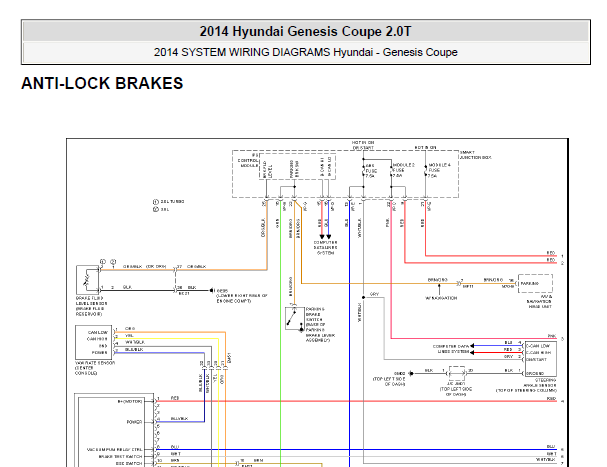Viewport: 607px width, 467px height.
Task: Click the '2014 SYSTEM WIRING DIAGRAMS' subtitle line
Action: click(305, 52)
